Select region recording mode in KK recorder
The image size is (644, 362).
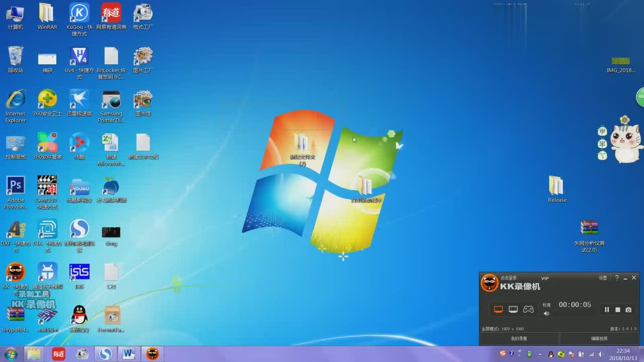pyautogui.click(x=513, y=310)
